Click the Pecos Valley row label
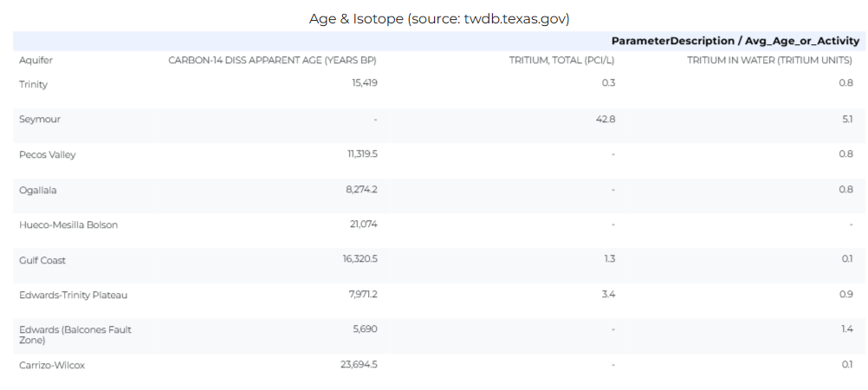868x390 pixels. click(48, 154)
